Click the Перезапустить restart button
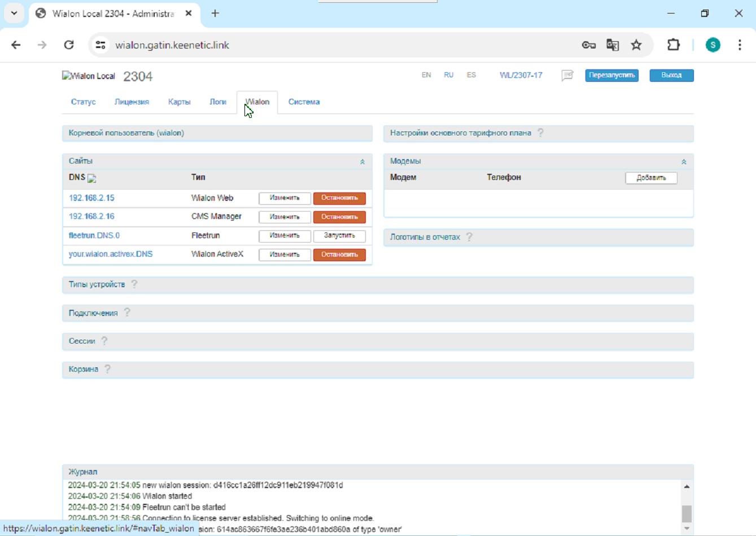 click(x=611, y=76)
